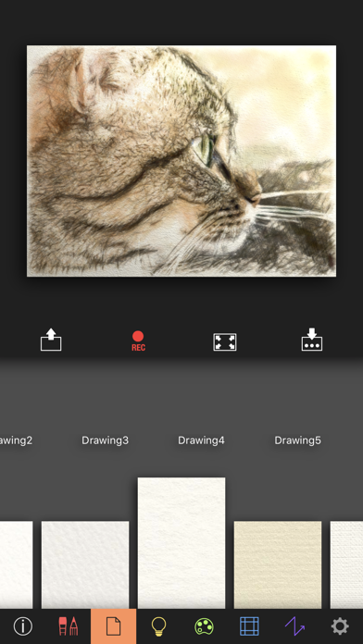Tap the yellow lightbulb icon
The image size is (363, 644).
tap(158, 626)
